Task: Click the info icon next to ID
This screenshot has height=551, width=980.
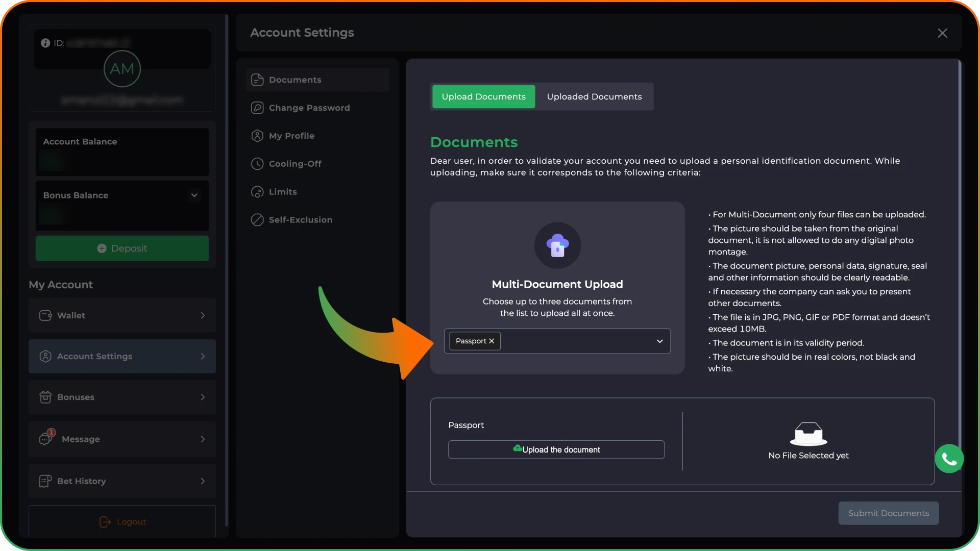Action: (45, 43)
